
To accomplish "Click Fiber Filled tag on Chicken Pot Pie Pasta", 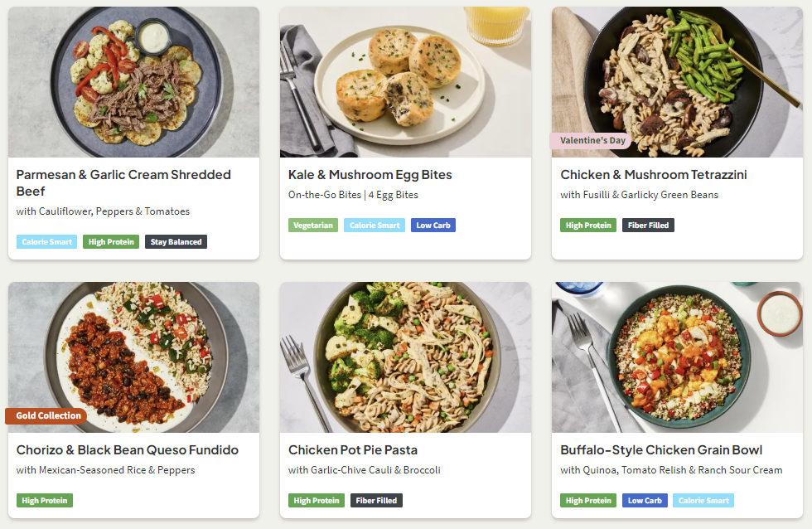I will pyautogui.click(x=375, y=501).
